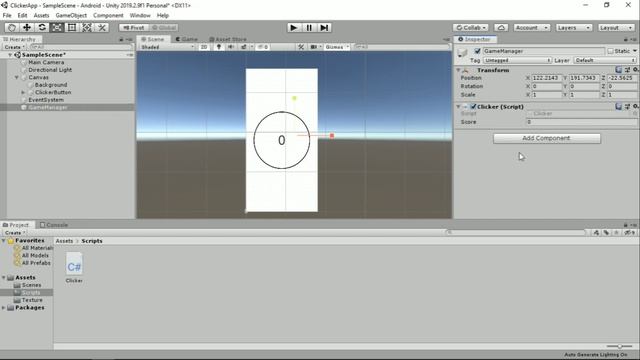Disable the Clicker script component checkbox
This screenshot has height=360, width=640.
click(473, 107)
